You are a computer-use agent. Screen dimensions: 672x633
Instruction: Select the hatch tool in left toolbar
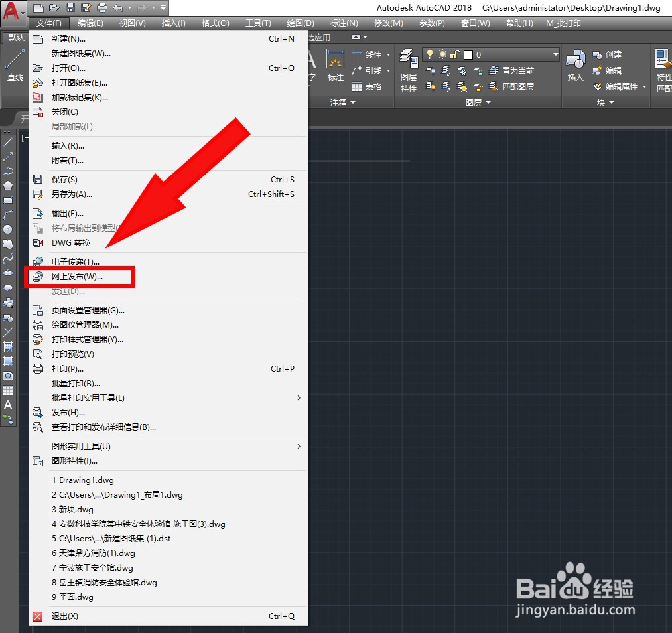tap(8, 346)
